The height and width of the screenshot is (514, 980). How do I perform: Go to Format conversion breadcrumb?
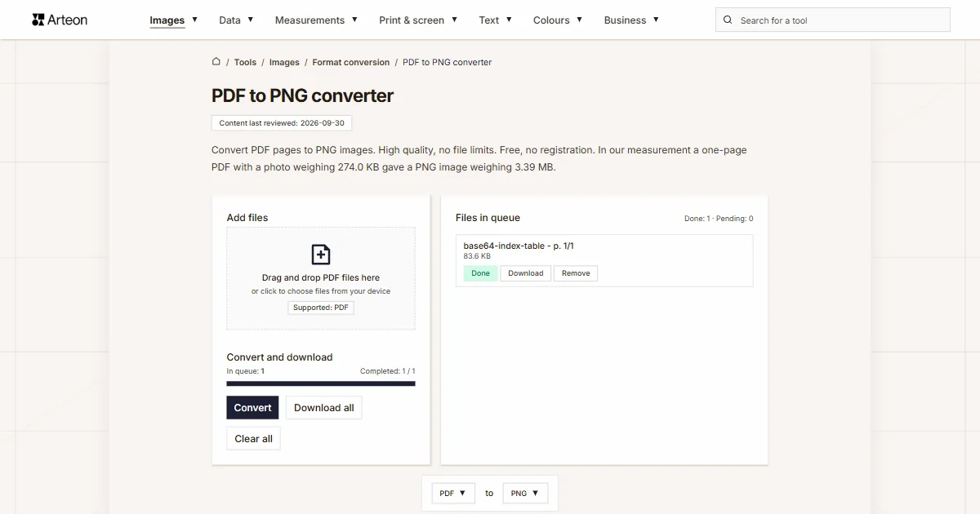tap(351, 62)
